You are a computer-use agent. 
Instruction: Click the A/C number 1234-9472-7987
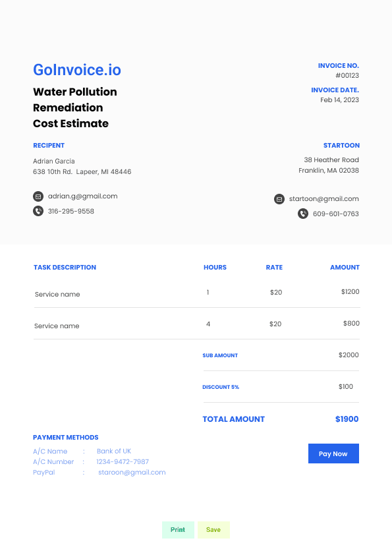[x=123, y=461]
